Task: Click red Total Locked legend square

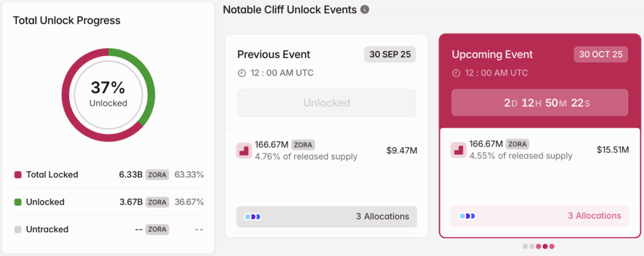Action: [18, 175]
